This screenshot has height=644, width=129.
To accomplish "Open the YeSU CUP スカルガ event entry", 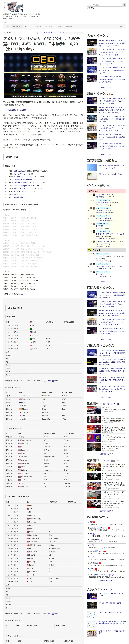I will (x=103, y=210).
